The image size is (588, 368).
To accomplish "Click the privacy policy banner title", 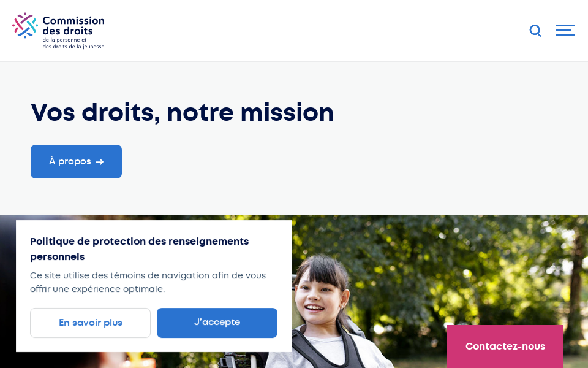I will 139,249.
